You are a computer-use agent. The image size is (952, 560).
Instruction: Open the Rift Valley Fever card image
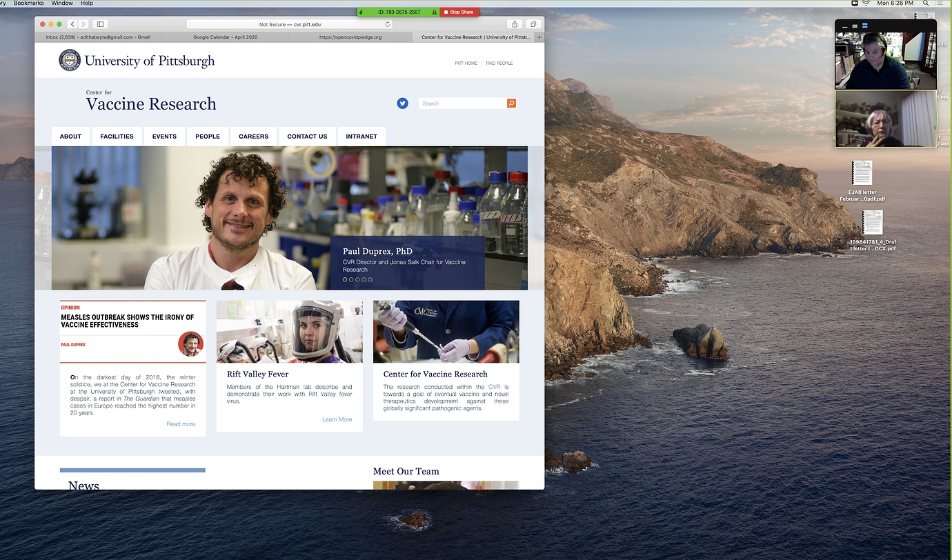(x=290, y=332)
